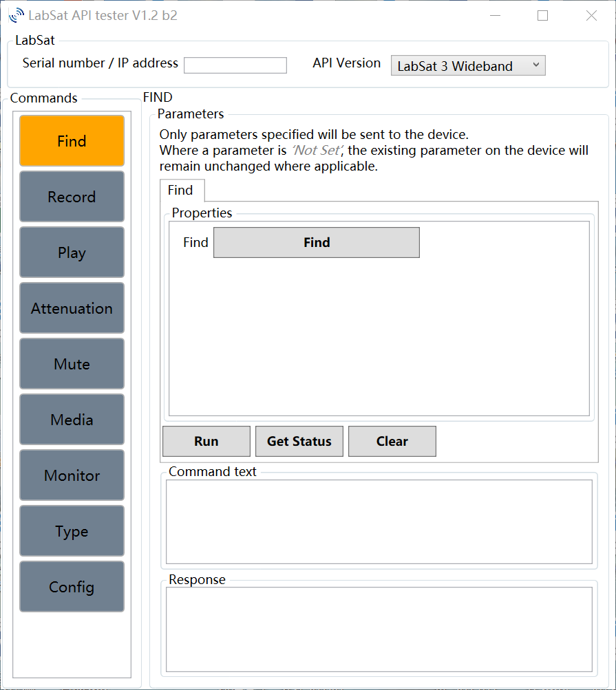Viewport: 616px width, 690px height.
Task: Open the Mute command
Action: click(x=72, y=363)
